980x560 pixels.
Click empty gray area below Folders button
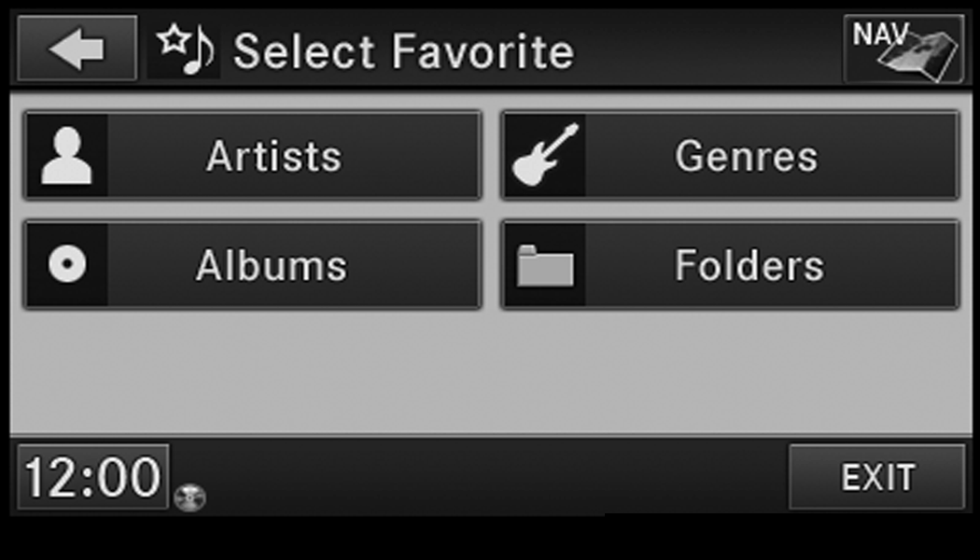click(x=730, y=373)
